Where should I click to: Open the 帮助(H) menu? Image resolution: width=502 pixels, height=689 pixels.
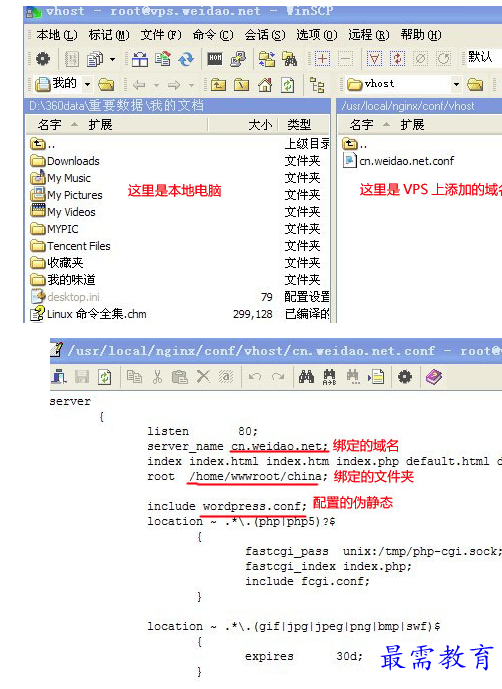click(x=421, y=35)
